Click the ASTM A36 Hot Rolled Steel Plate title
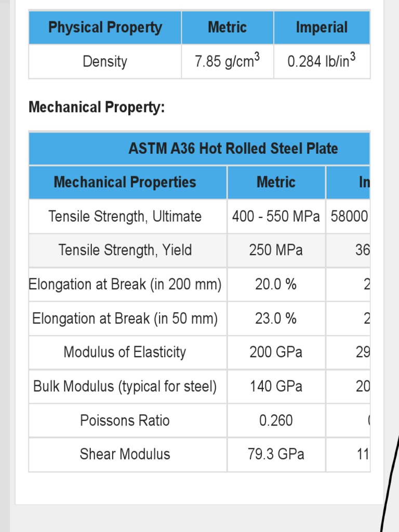The height and width of the screenshot is (532, 399). 233,149
